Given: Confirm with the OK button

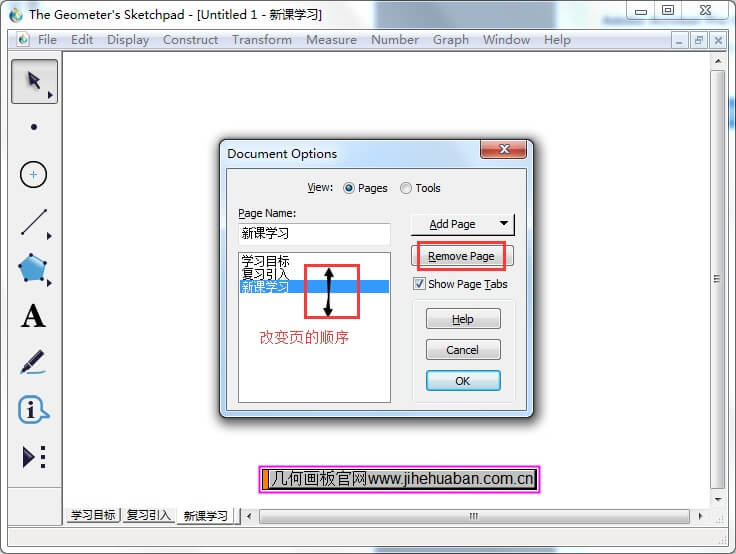Looking at the screenshot, I should [463, 381].
